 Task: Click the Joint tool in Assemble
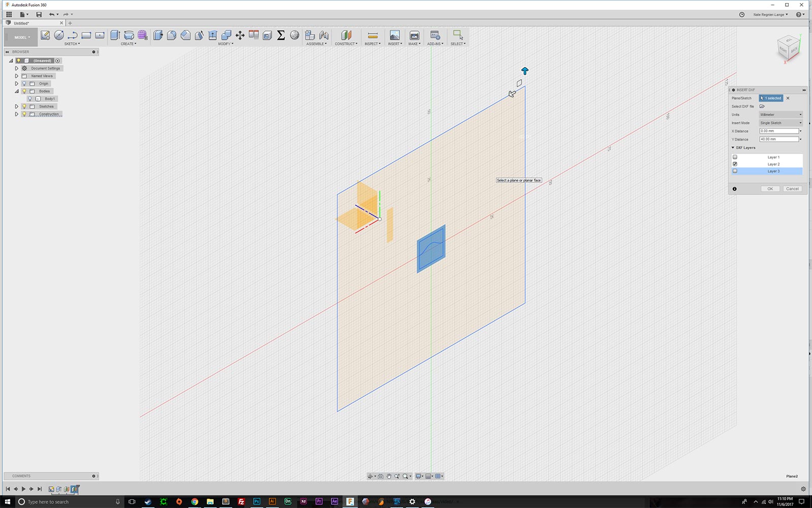point(324,35)
